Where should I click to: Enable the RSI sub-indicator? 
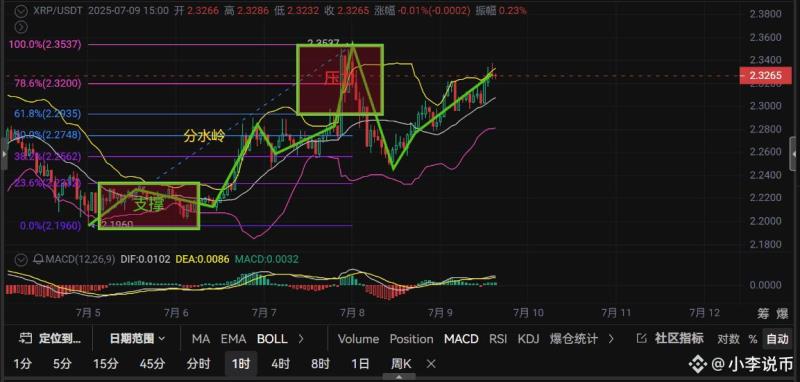tap(498, 339)
